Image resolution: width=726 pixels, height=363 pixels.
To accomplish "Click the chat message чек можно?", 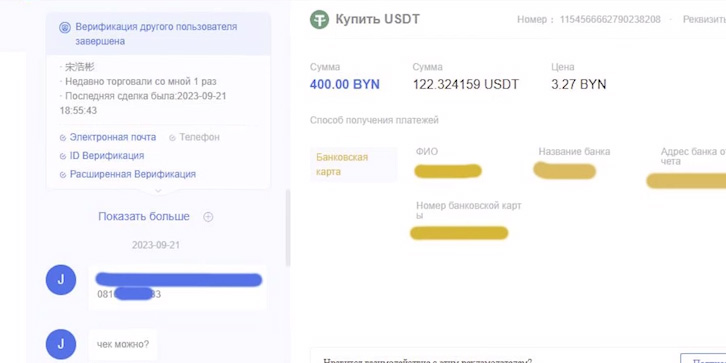I will pos(123,344).
